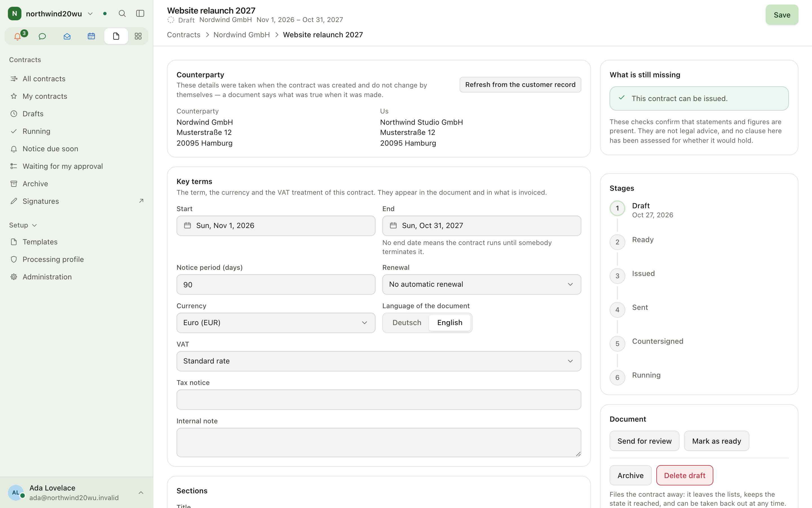This screenshot has width=812, height=508.
Task: Expand the northwind20wu workspace switcher chevron
Action: [90, 14]
